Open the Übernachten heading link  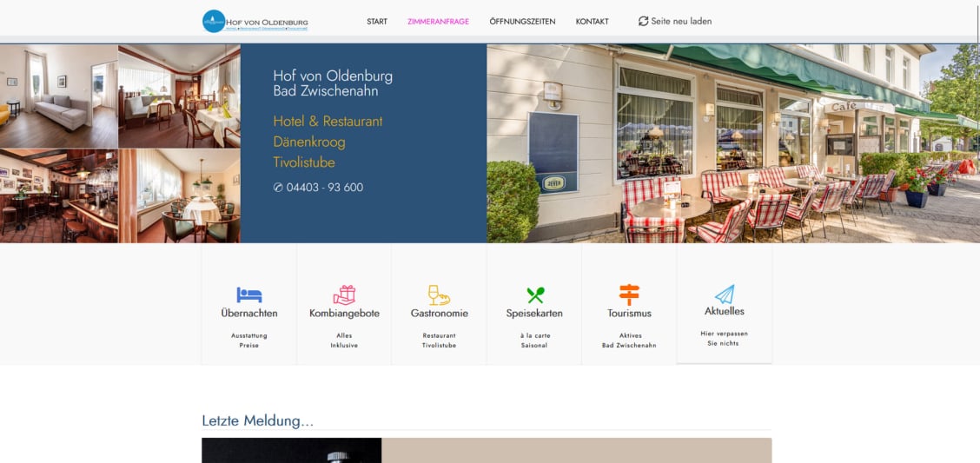[249, 314]
